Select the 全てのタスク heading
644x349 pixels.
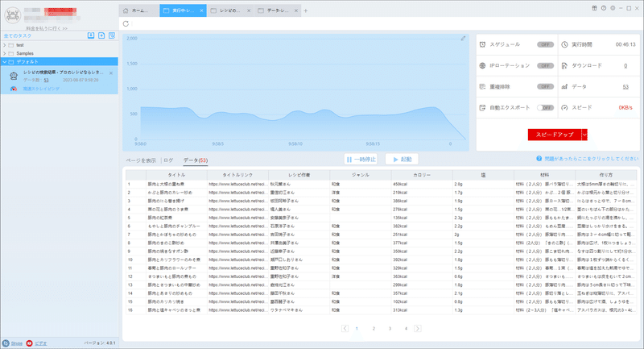click(x=18, y=35)
